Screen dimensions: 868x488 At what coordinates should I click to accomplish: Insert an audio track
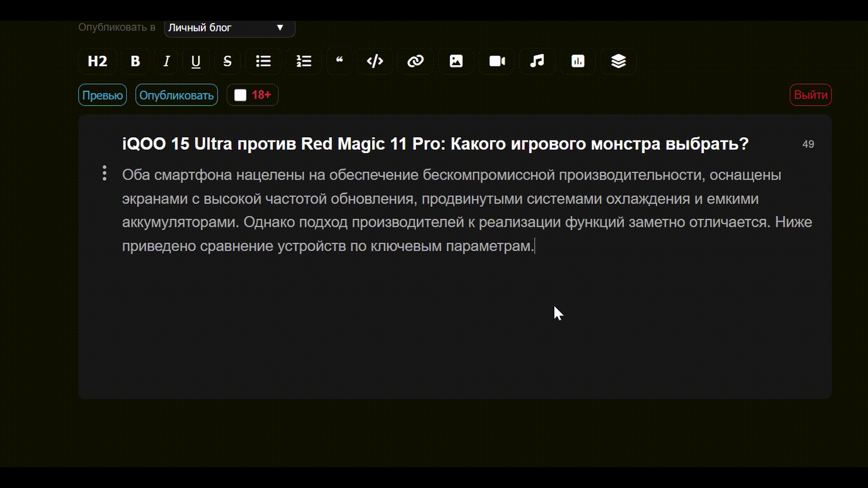[x=537, y=61]
